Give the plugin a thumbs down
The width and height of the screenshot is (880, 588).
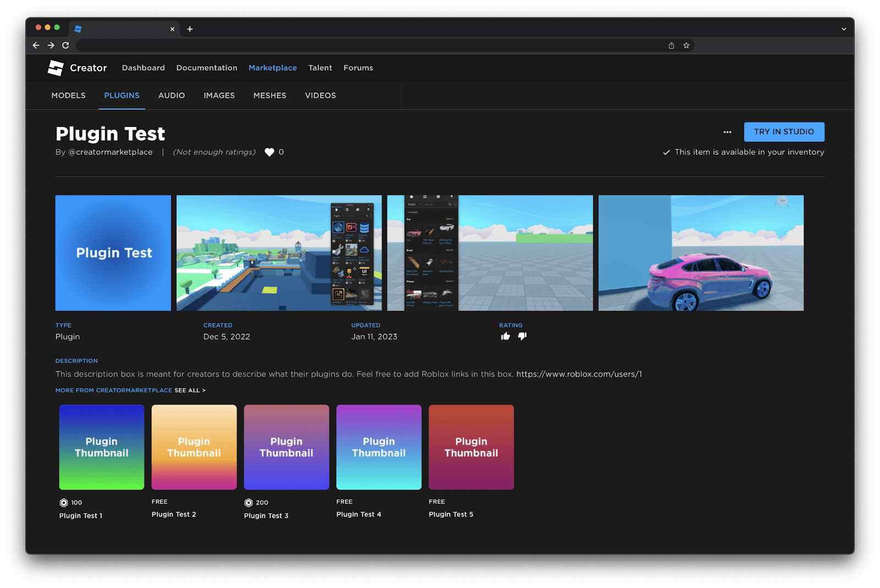[522, 336]
